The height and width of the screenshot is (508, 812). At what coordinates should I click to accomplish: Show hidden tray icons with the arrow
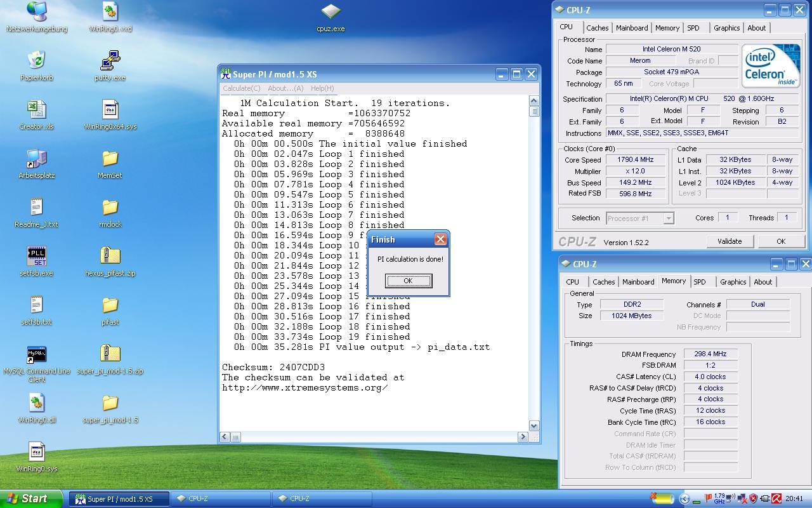(684, 498)
